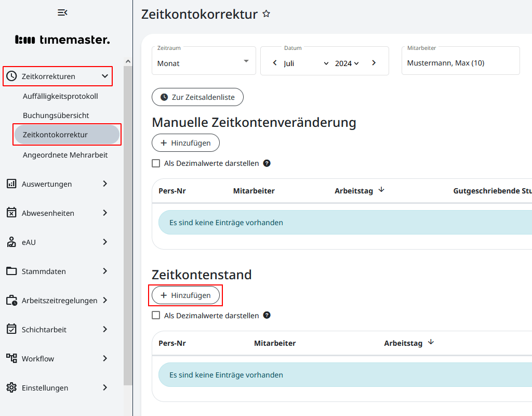The width and height of the screenshot is (532, 416).
Task: Enable Als Dezimalwerte darstellen under Manuelle Zeitkontenveränderung
Action: [x=155, y=163]
